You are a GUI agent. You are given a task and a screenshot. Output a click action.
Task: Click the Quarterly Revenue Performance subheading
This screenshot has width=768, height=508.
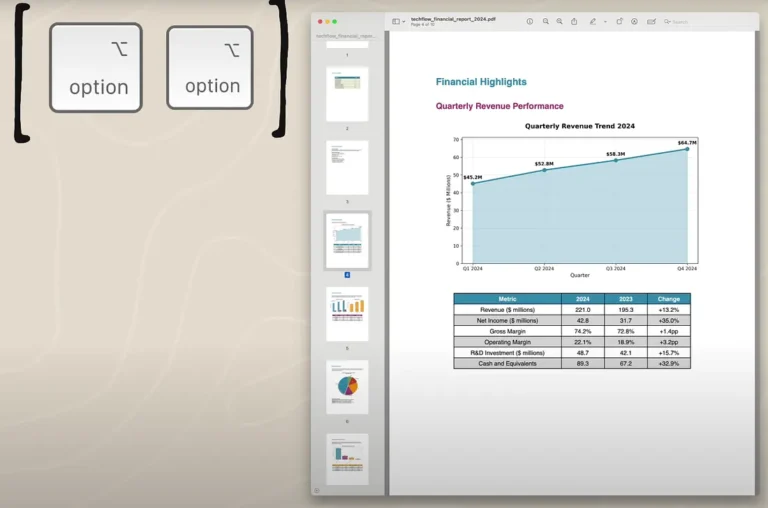tap(500, 106)
